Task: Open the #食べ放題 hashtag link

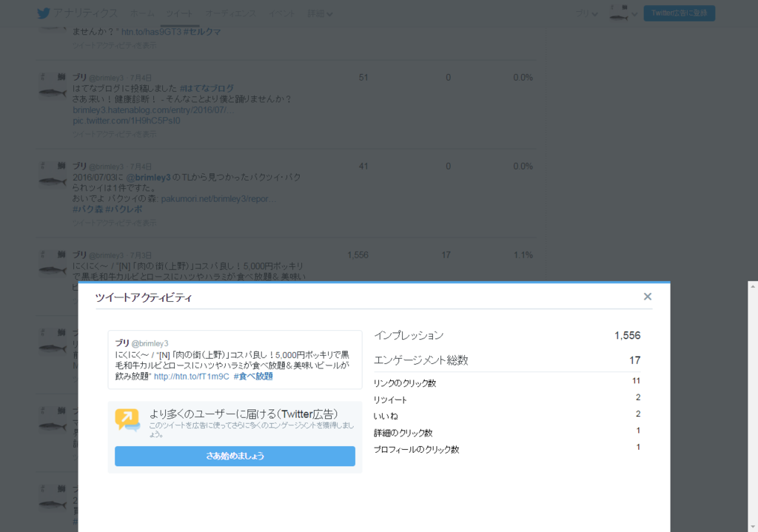Action: tap(253, 377)
